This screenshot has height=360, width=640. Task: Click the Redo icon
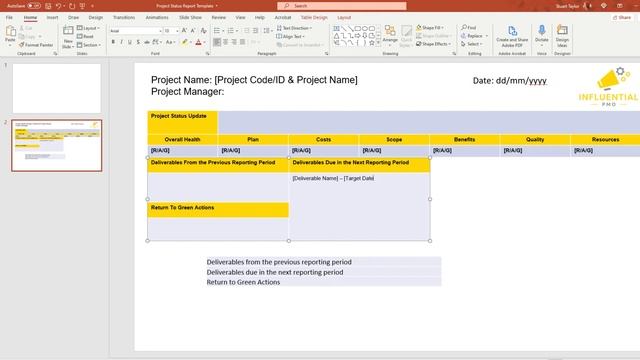[72, 6]
